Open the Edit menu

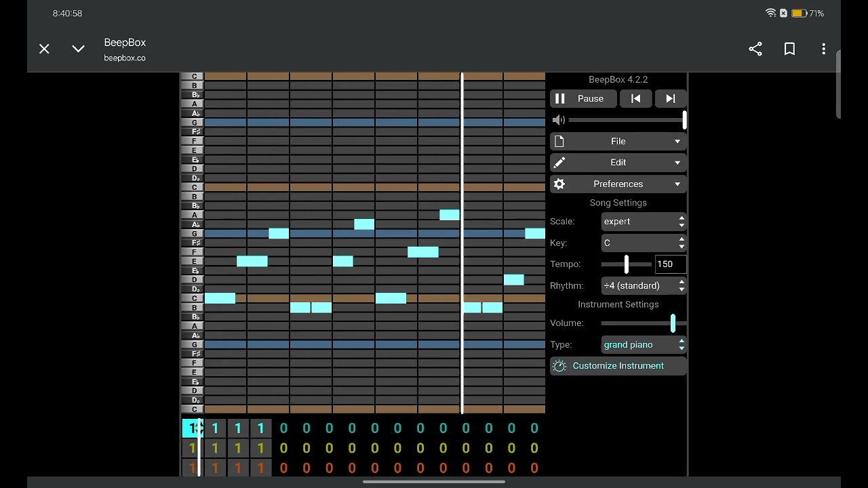coord(618,163)
